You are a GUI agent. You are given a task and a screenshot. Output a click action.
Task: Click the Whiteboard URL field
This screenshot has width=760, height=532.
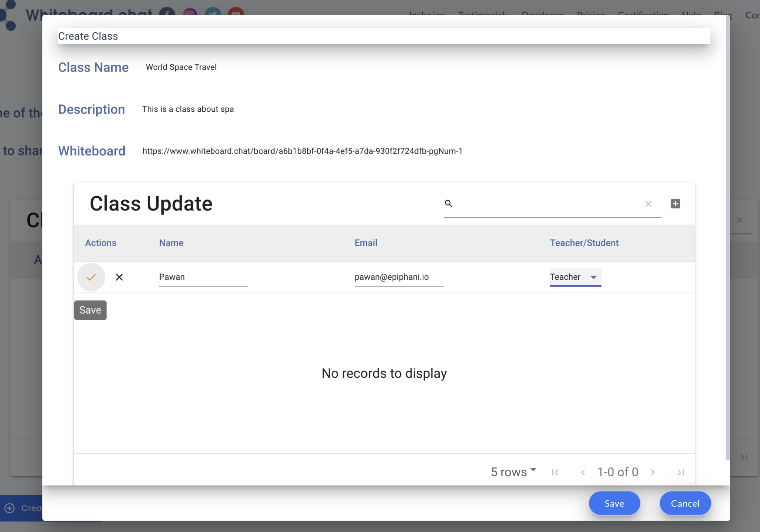coord(302,151)
